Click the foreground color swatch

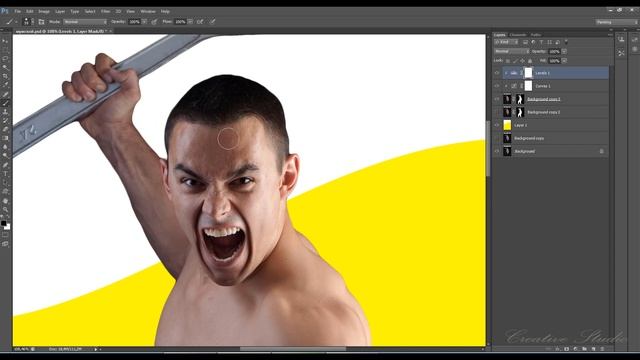pyautogui.click(x=4, y=224)
